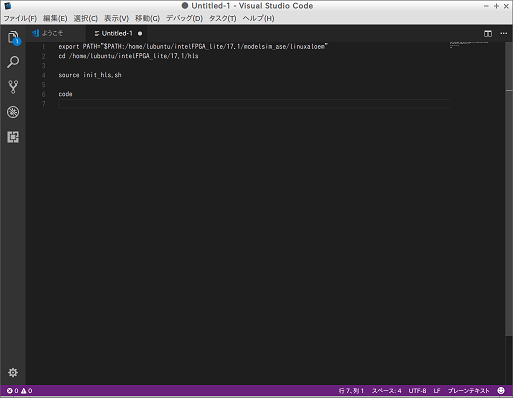Click the export PATH line of text
Image resolution: width=513 pixels, height=398 pixels.
(193, 46)
